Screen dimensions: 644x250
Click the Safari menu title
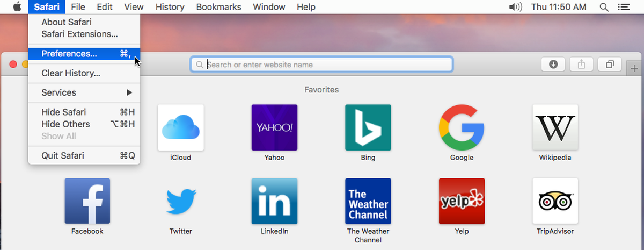47,7
